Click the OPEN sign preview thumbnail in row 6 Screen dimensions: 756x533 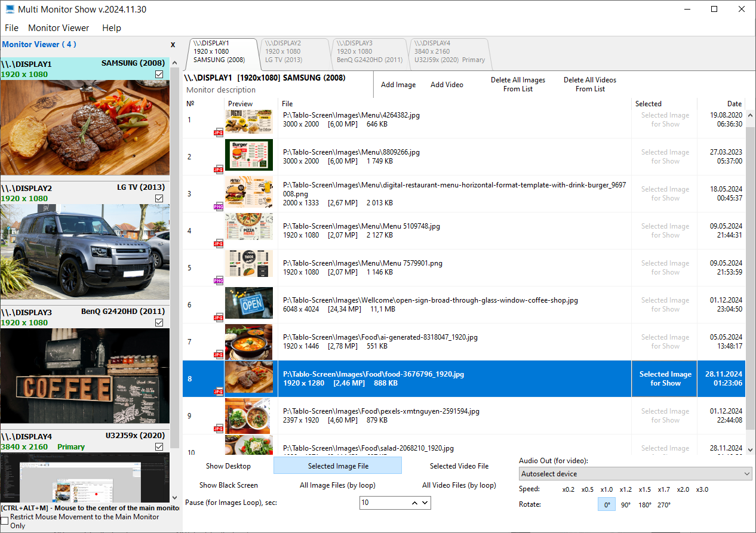point(249,303)
